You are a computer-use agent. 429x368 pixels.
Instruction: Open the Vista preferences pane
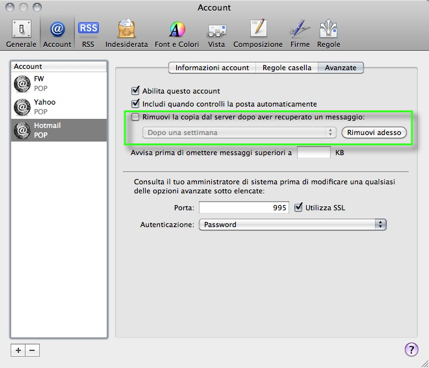pyautogui.click(x=216, y=34)
